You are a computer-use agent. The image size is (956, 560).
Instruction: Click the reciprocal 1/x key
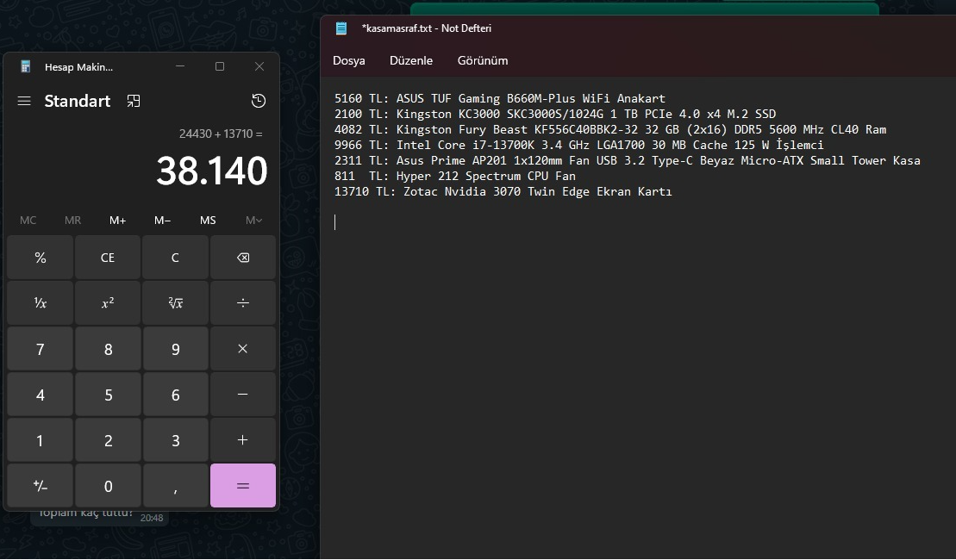(x=41, y=303)
